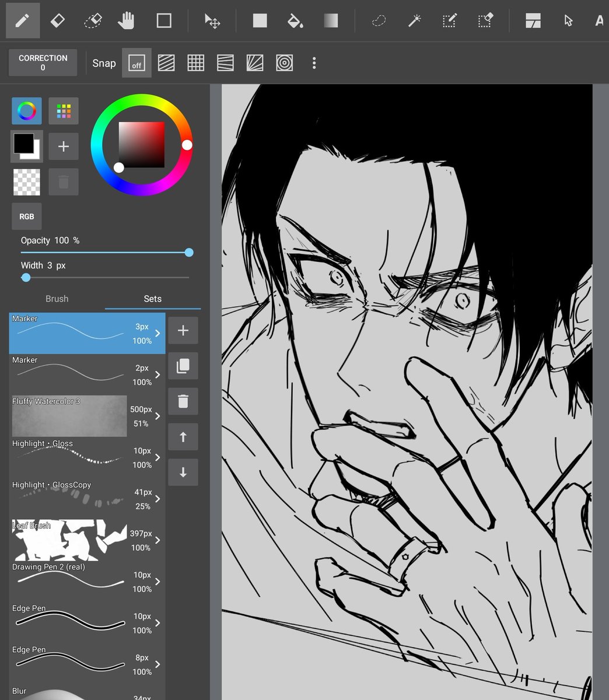Select the Gradient tool
This screenshot has height=700, width=609.
pyautogui.click(x=331, y=20)
